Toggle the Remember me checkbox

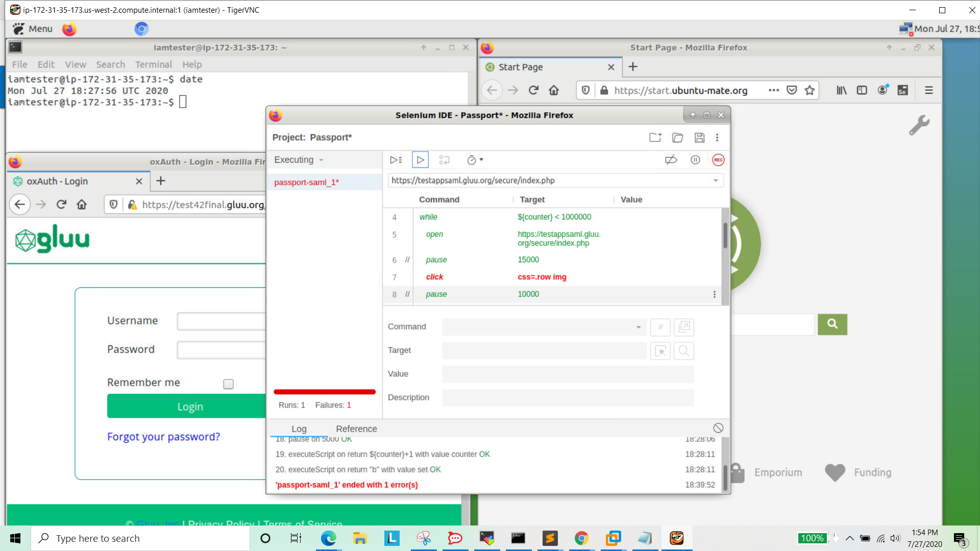click(228, 384)
